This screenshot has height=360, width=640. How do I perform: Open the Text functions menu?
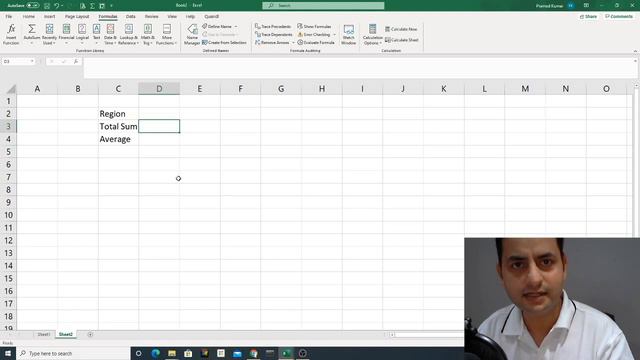[x=96, y=34]
